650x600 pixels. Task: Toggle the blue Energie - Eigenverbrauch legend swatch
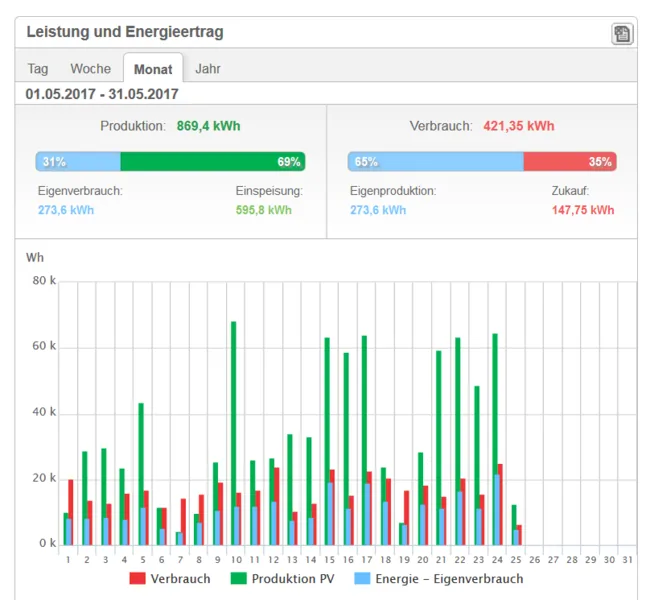click(x=362, y=578)
